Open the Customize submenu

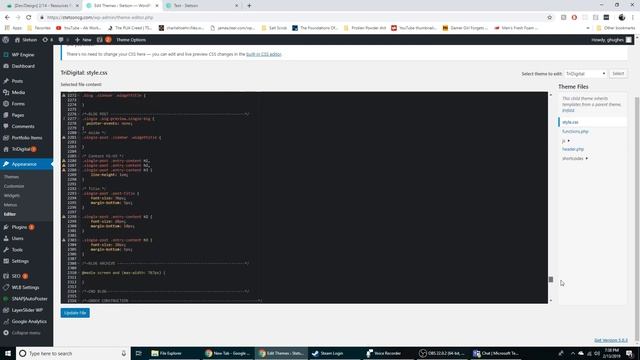pos(14,186)
